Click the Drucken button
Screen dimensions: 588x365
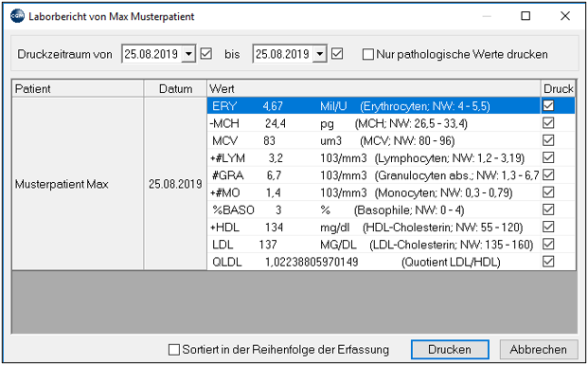click(450, 350)
